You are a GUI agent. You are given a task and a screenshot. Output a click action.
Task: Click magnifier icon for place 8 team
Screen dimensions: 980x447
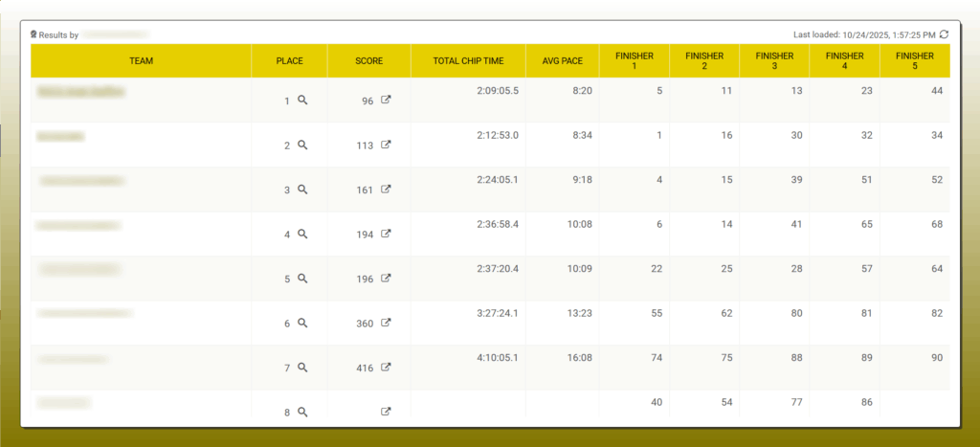[302, 412]
